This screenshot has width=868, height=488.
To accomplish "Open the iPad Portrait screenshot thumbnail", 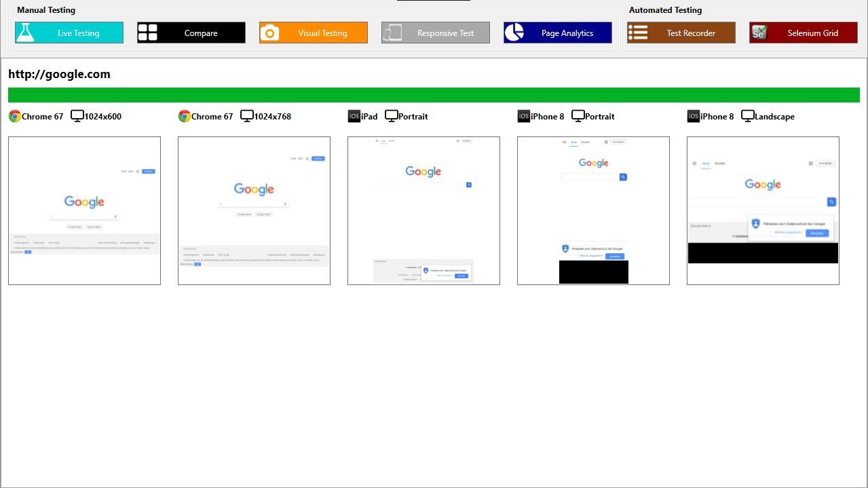I will coord(423,210).
